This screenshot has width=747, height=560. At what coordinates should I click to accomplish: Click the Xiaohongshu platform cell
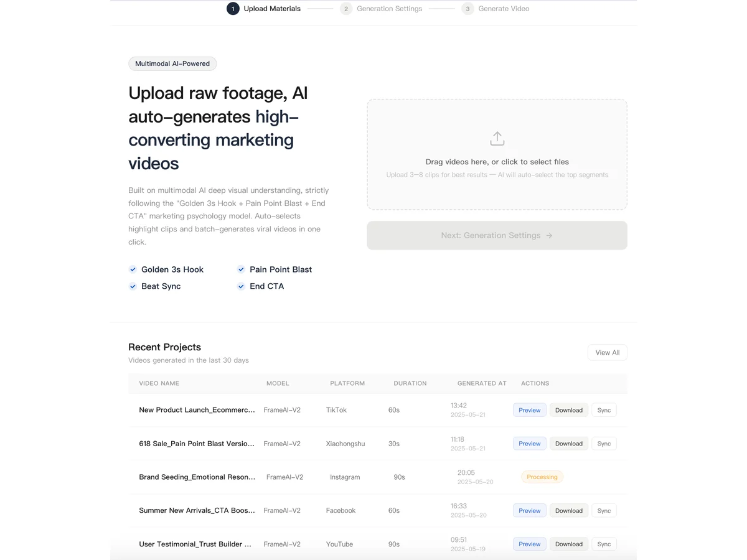345,444
